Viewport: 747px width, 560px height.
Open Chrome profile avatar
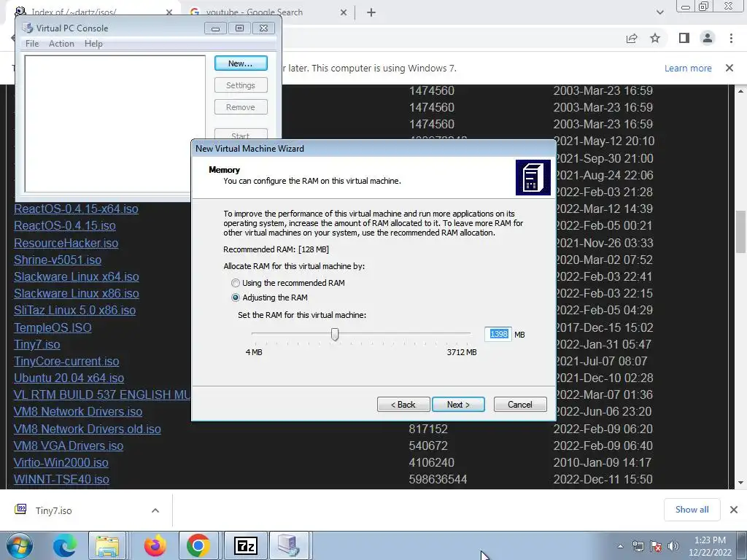[x=708, y=38]
